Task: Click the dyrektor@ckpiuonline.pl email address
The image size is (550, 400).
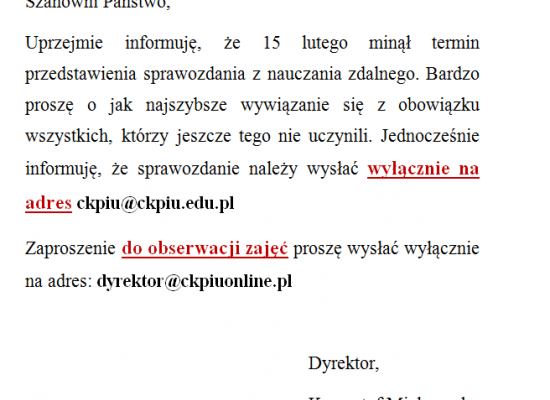Action: 194,281
